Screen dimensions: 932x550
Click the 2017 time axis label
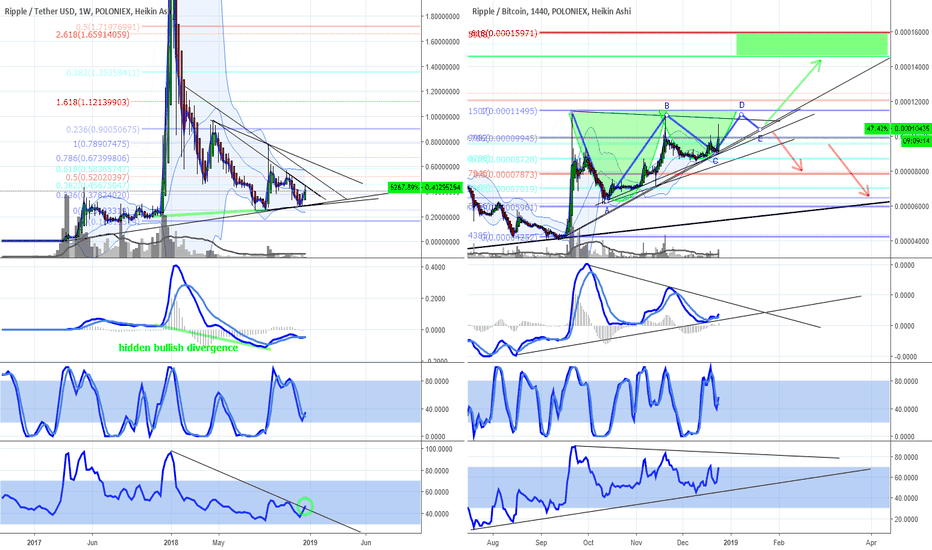point(34,542)
